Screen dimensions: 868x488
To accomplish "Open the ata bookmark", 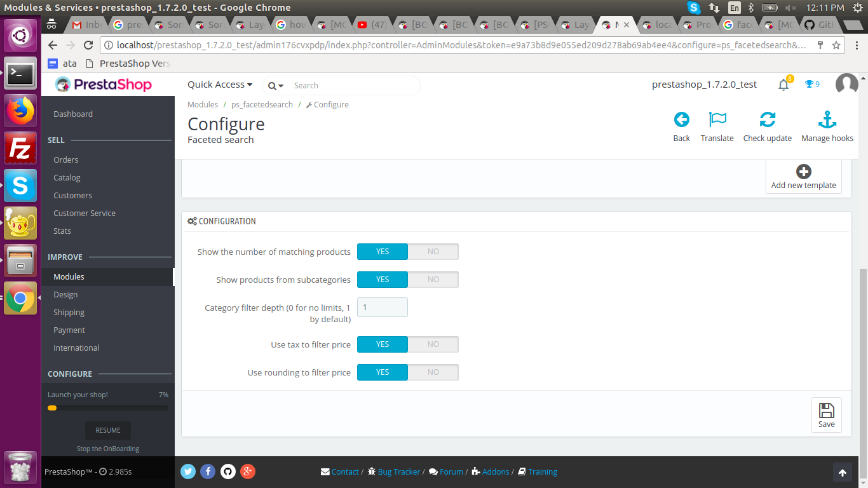I will click(x=62, y=64).
